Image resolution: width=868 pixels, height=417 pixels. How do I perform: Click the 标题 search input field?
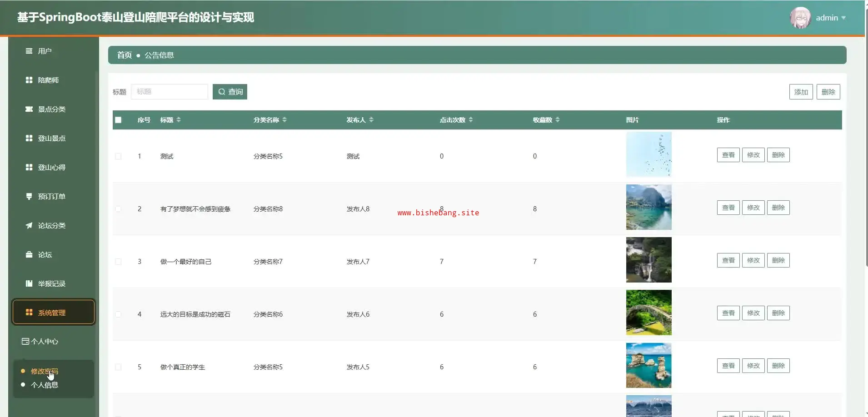click(x=169, y=92)
